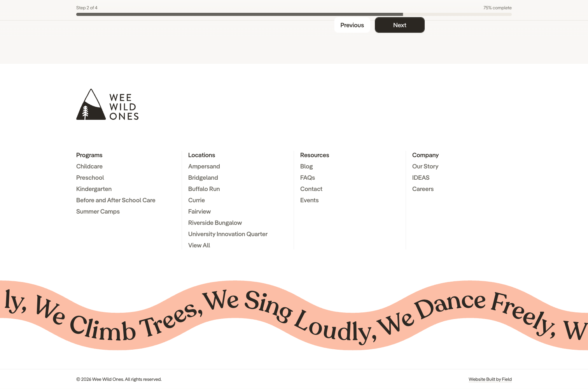588x389 pixels.
Task: Open Before and After School Care
Action: 116,200
